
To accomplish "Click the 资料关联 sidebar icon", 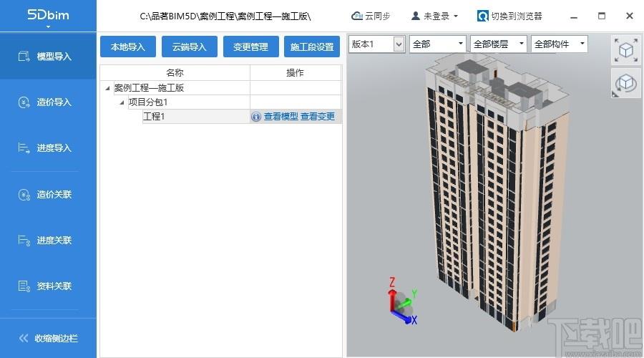I will [24, 286].
